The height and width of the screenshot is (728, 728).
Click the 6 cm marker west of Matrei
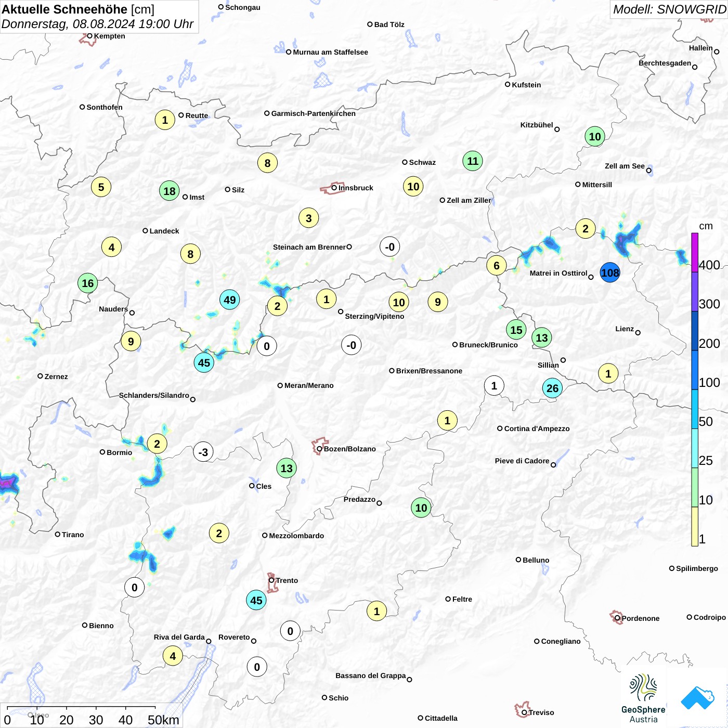[497, 265]
